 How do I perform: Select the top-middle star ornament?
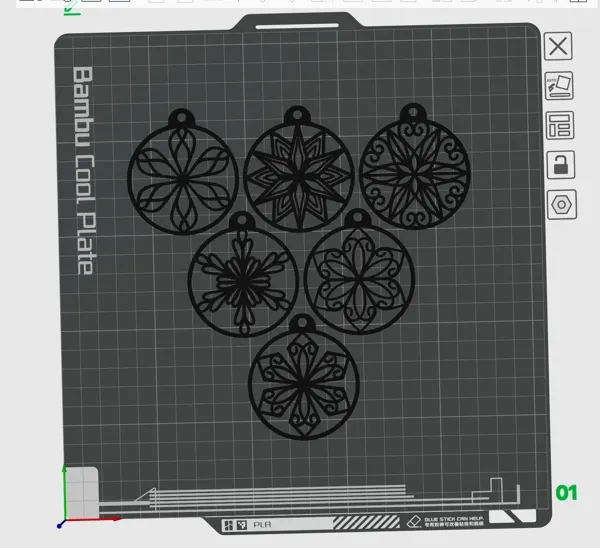(x=298, y=169)
